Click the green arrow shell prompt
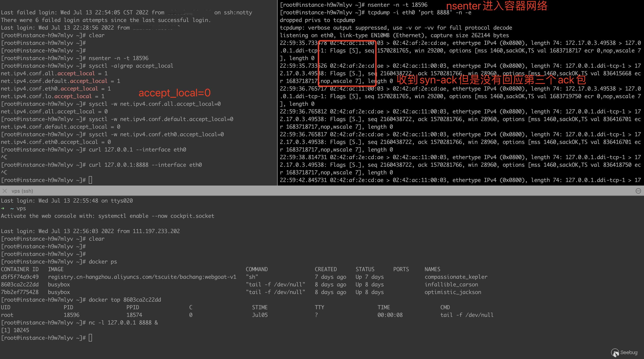The width and height of the screenshot is (644, 359). click(3, 208)
